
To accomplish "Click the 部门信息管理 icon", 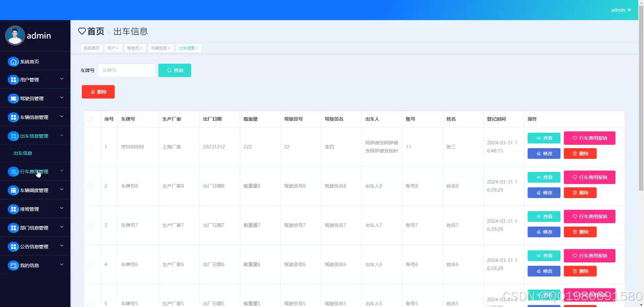I will pyautogui.click(x=13, y=228).
